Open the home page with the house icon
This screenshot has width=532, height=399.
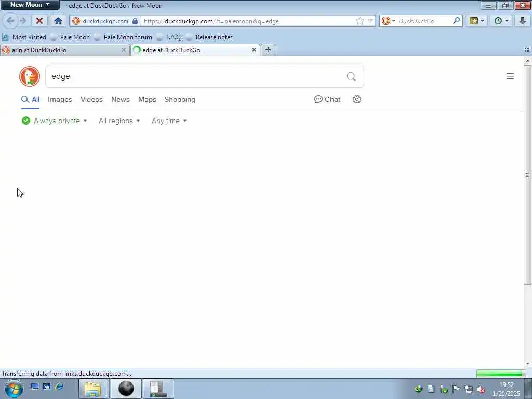point(58,21)
